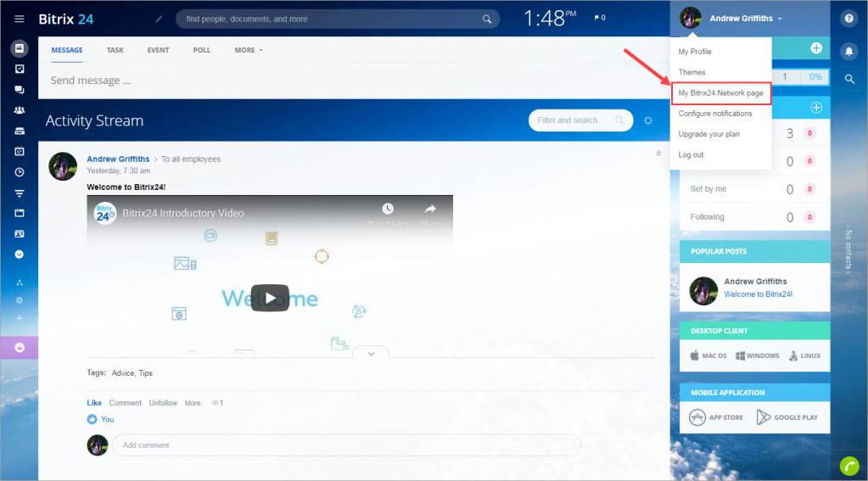Download the MAC OS desktop client

[x=708, y=355]
